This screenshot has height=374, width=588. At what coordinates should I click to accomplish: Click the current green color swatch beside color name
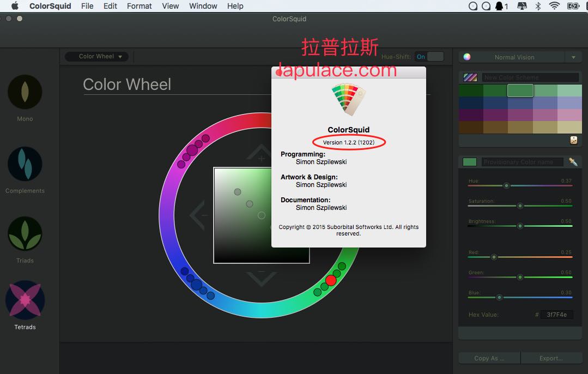point(470,162)
